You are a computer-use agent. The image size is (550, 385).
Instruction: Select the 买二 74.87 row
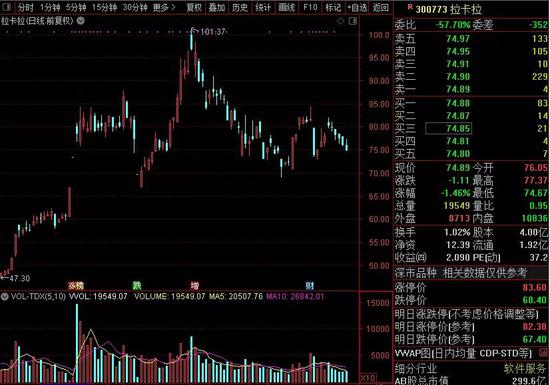471,116
